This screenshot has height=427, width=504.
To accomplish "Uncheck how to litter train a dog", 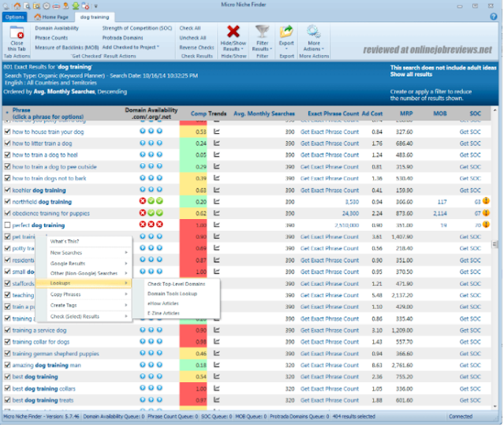I will click(7, 143).
